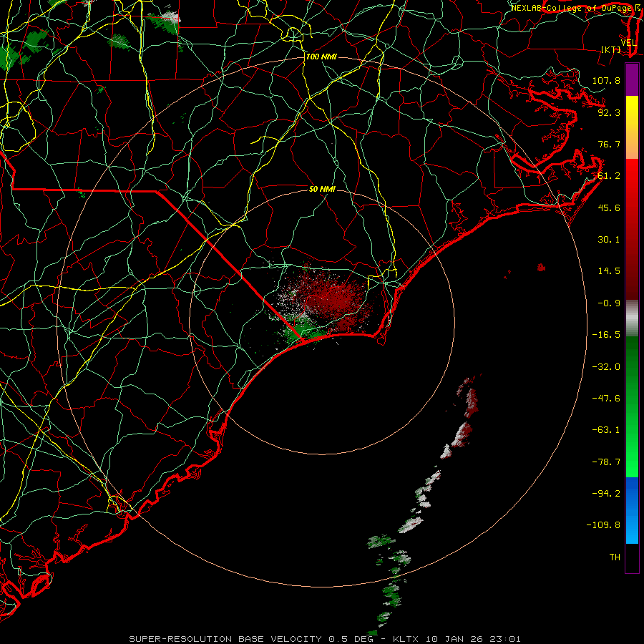Click the -0.9 value on velocity scale

609,303
